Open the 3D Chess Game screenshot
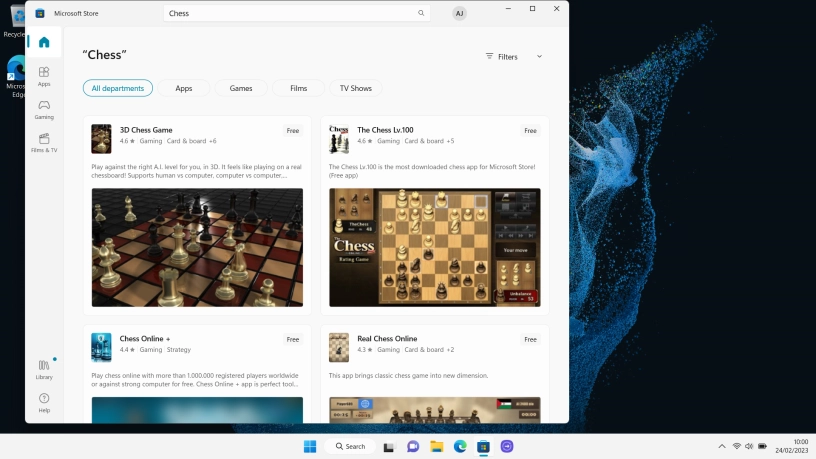The width and height of the screenshot is (816, 459). [x=197, y=247]
